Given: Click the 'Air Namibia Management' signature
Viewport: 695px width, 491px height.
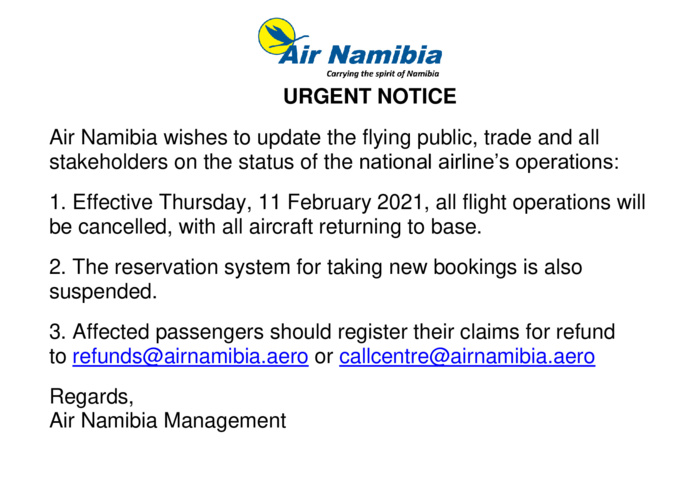Looking at the screenshot, I should coord(167,421).
